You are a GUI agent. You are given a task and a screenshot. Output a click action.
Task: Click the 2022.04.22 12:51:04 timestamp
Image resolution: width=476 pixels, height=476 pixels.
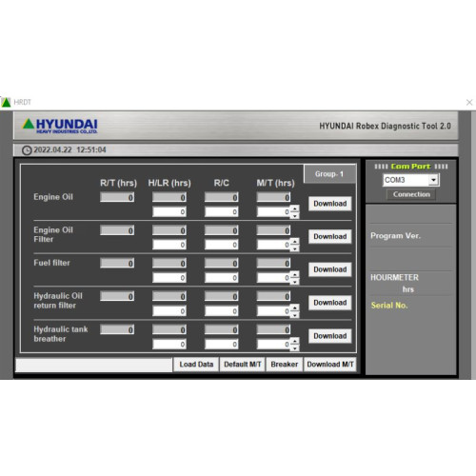[69, 149]
